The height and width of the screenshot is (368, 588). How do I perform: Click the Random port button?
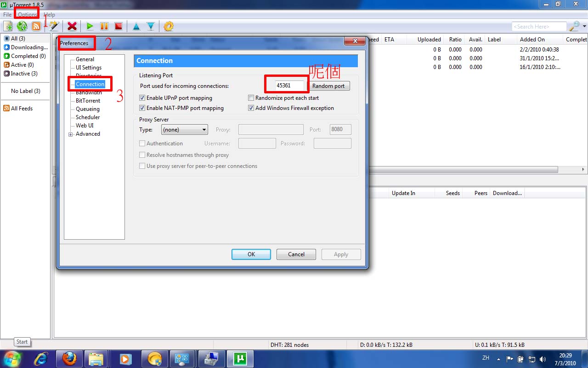[x=328, y=86]
